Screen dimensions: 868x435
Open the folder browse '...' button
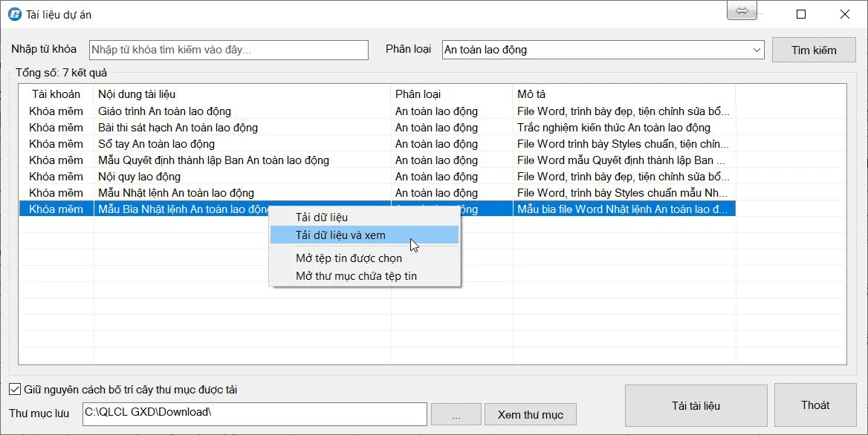tap(456, 414)
